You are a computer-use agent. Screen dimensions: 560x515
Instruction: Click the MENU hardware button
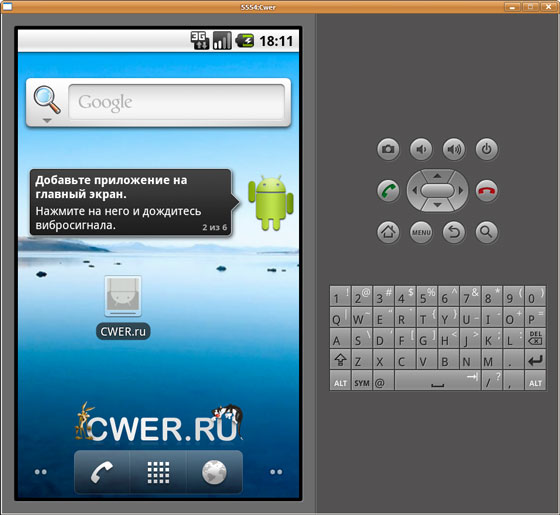(x=421, y=232)
